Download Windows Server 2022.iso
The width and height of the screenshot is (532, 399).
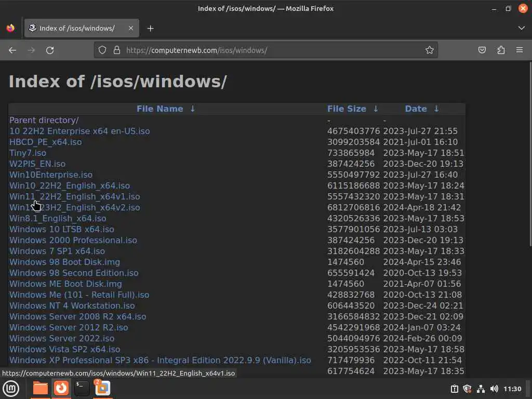pos(62,338)
